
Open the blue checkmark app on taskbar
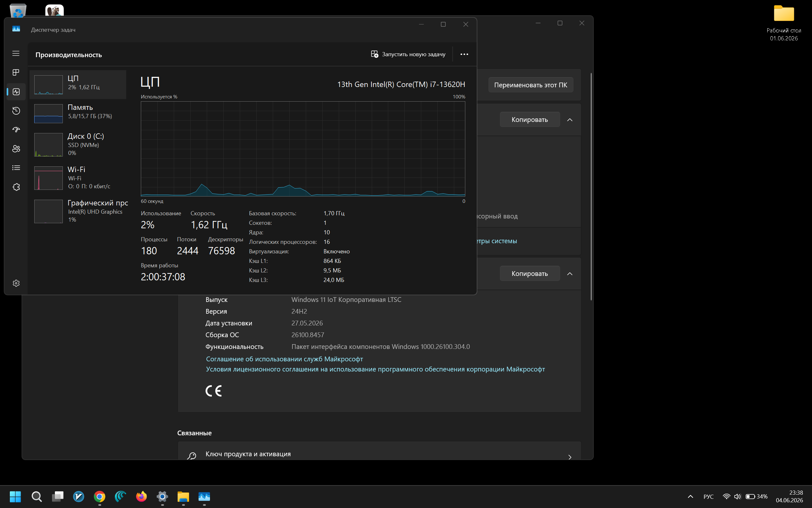(79, 496)
